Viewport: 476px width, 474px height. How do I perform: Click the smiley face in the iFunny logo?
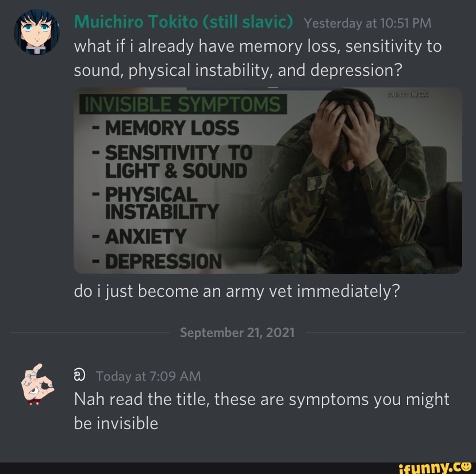[466, 466]
